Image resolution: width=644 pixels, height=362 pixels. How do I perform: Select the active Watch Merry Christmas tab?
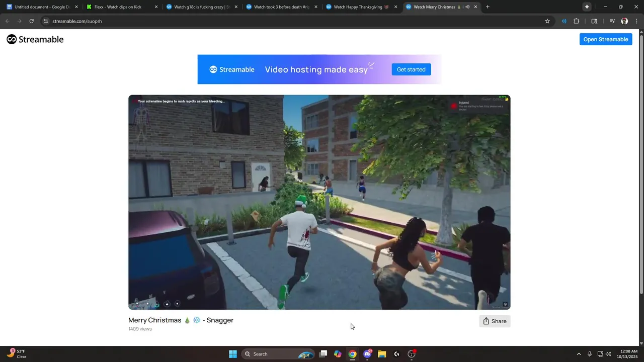pos(437,7)
